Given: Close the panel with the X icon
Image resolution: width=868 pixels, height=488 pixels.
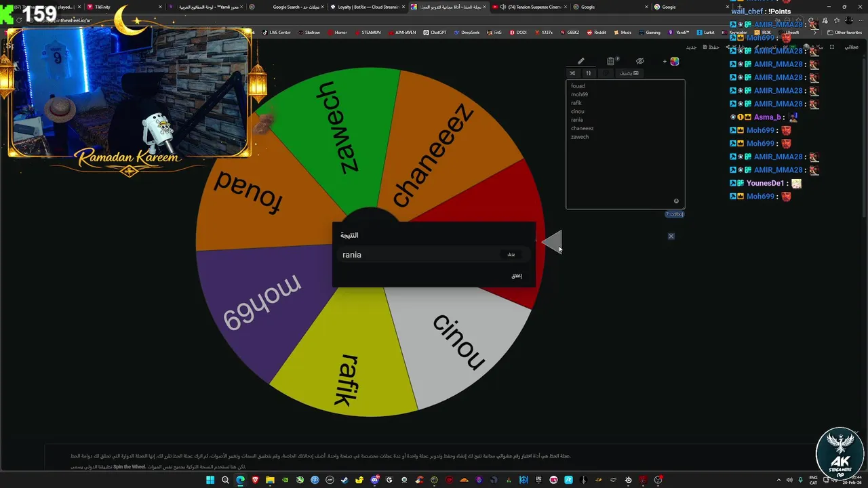Looking at the screenshot, I should [x=671, y=236].
